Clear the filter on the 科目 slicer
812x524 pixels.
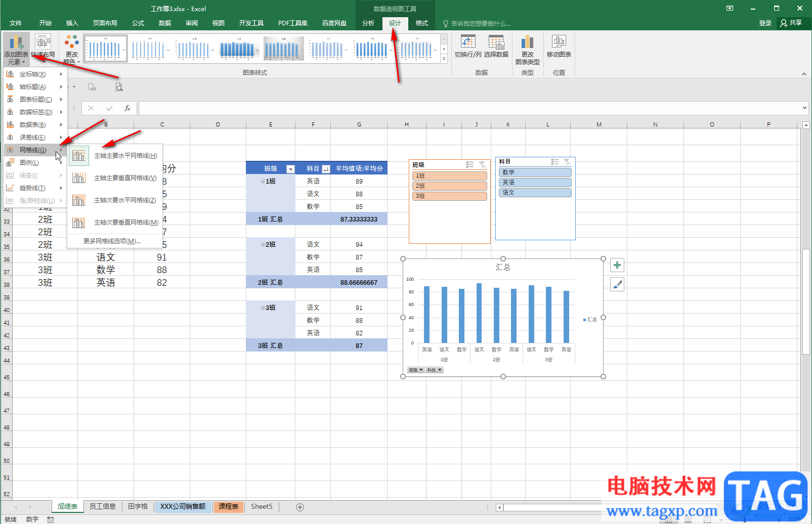[x=568, y=162]
